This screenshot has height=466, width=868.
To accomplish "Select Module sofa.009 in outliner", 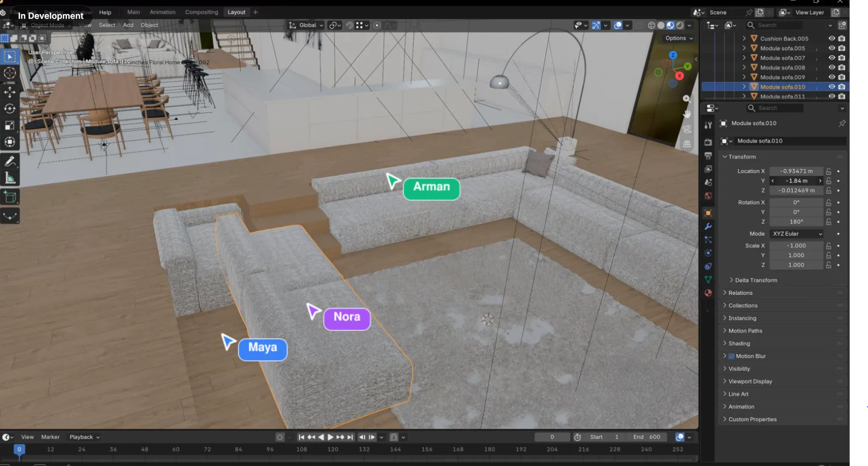I will [782, 77].
